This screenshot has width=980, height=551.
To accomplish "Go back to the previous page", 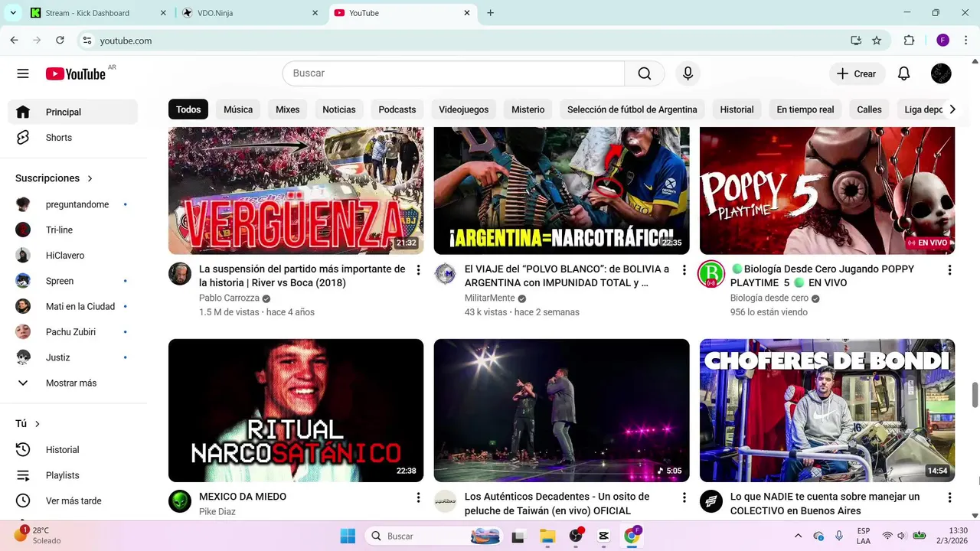I will pyautogui.click(x=14, y=41).
